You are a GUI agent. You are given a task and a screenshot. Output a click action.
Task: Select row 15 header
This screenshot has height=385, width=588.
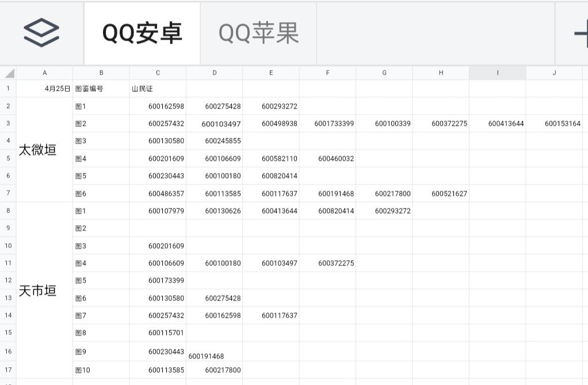[8, 332]
